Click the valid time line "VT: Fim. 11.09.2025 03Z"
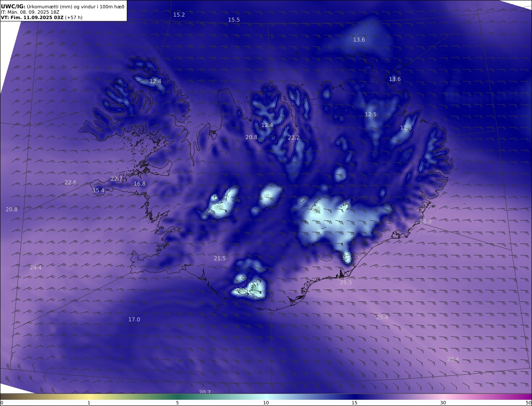This screenshot has width=532, height=406. pyautogui.click(x=32, y=18)
